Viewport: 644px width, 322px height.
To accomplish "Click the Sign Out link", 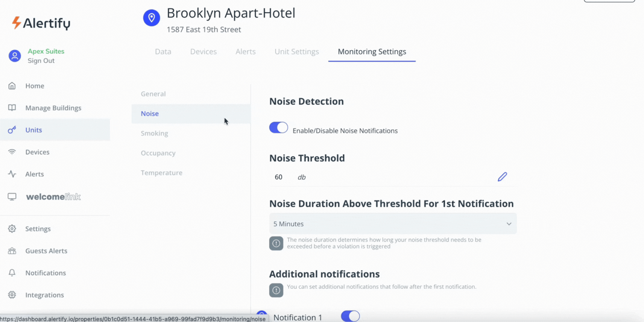I will 41,61.
